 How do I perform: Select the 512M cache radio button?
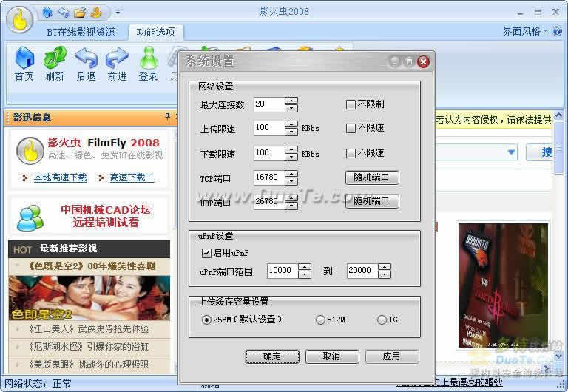point(320,320)
